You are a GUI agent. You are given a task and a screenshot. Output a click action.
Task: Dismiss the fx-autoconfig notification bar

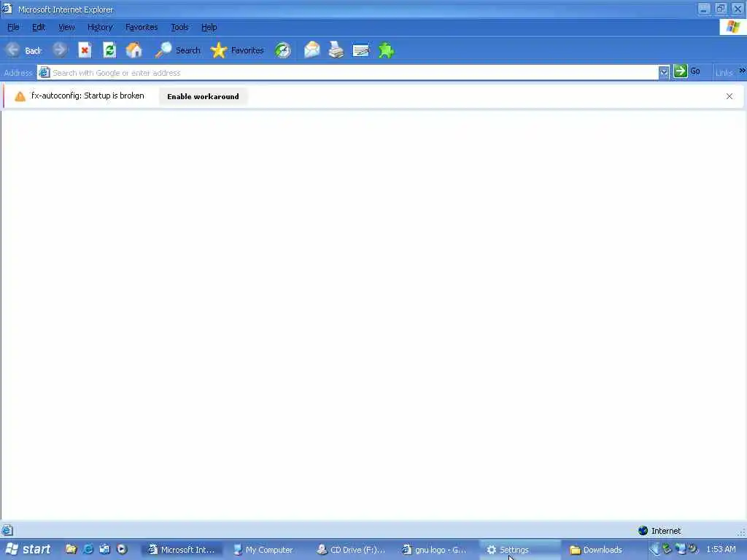click(729, 96)
